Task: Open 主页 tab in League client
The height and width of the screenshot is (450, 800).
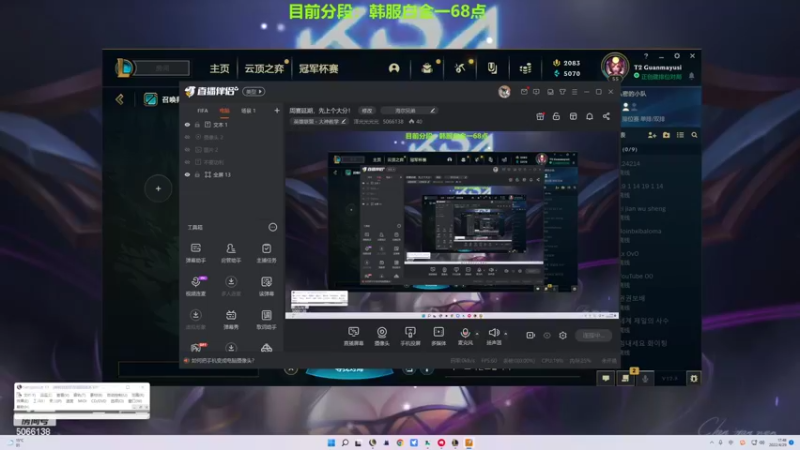Action: [x=219, y=68]
